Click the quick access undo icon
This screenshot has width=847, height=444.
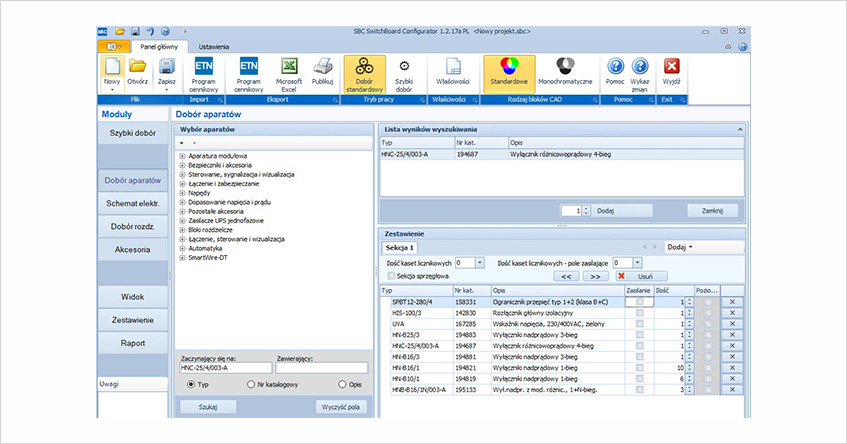click(150, 32)
